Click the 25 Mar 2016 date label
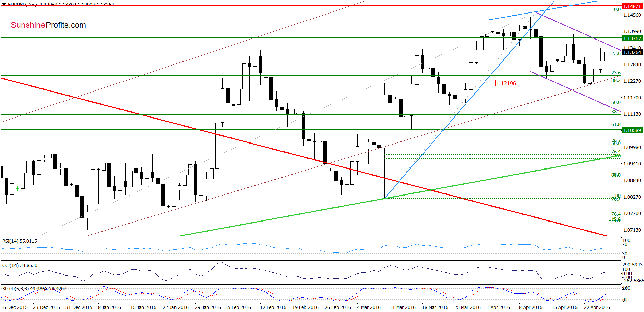 [467, 307]
